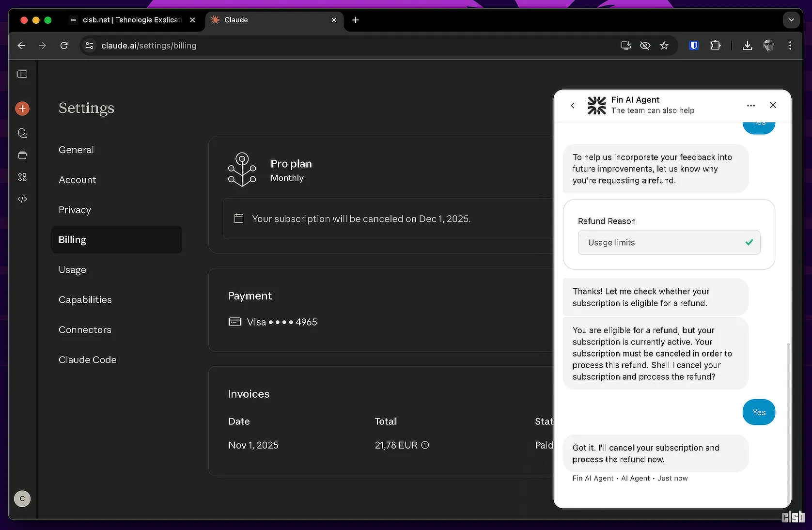Click the tracking protection eye icon

click(645, 46)
